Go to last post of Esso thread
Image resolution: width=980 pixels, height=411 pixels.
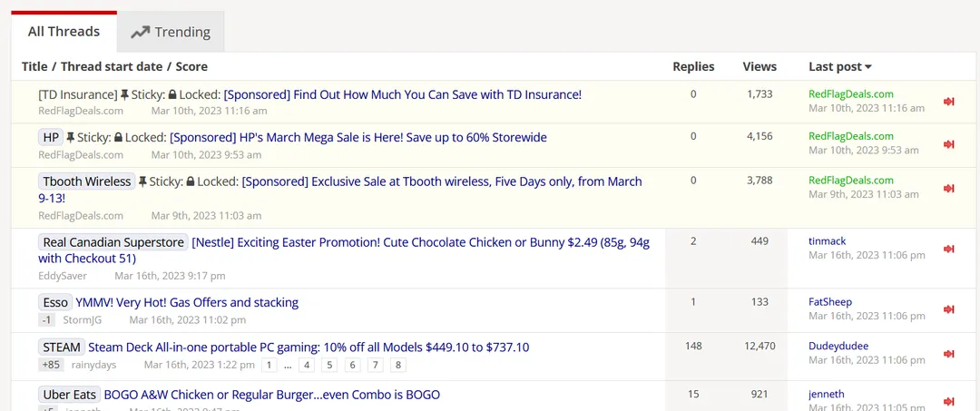[949, 309]
